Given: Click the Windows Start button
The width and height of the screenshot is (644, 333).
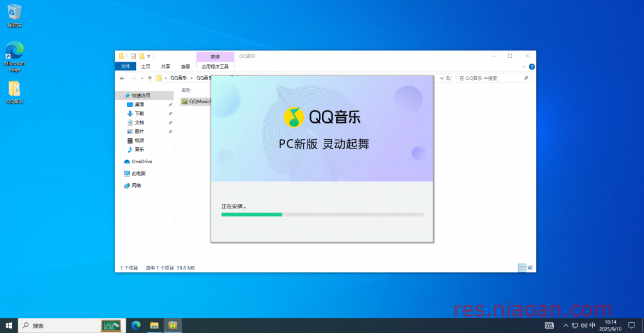Looking at the screenshot, I should (x=9, y=325).
